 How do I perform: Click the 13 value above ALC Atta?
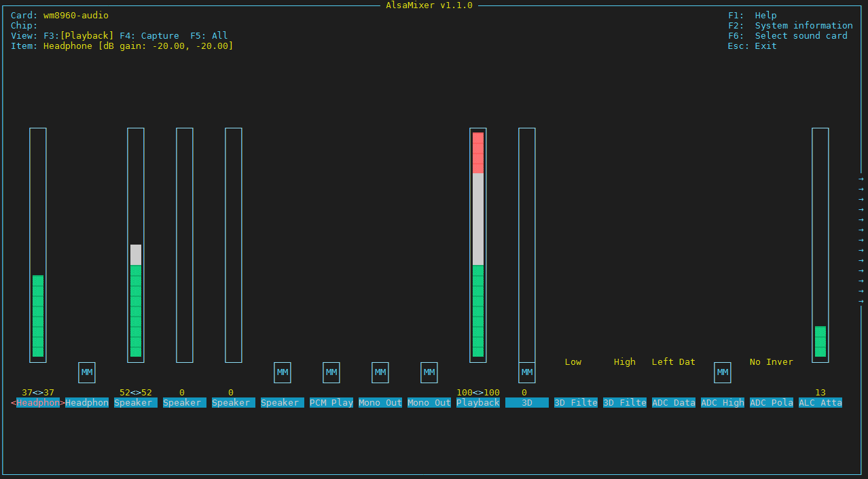(820, 393)
